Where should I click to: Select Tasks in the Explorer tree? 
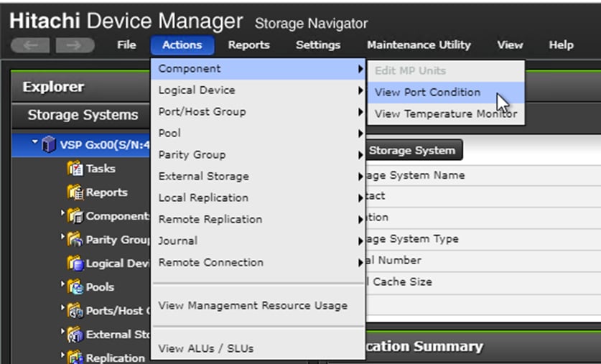coord(101,169)
